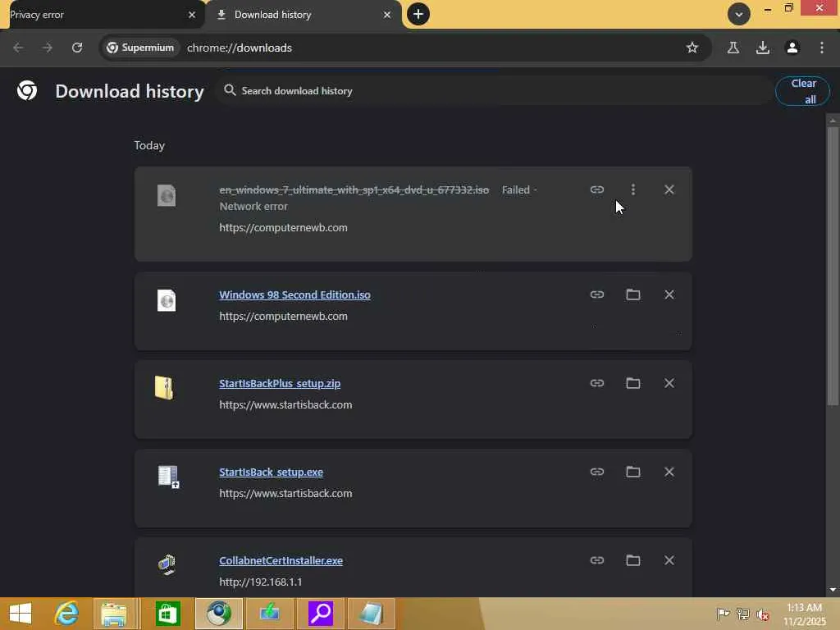Show StartIsBack_setup.exe in folder

632,472
